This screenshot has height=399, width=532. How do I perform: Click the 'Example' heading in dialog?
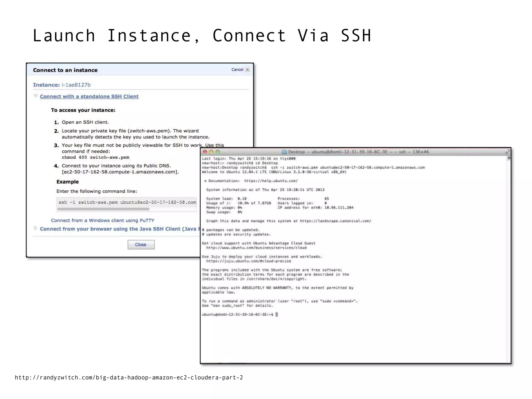pyautogui.click(x=68, y=182)
